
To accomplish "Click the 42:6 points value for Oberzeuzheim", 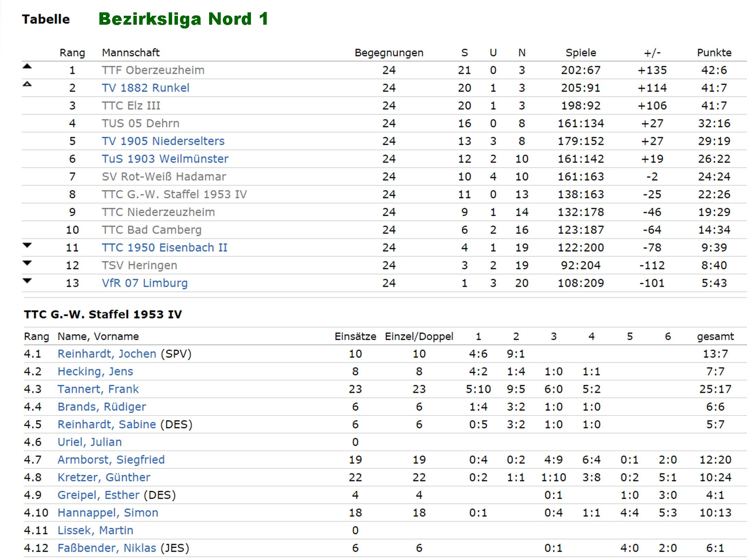I will [714, 70].
